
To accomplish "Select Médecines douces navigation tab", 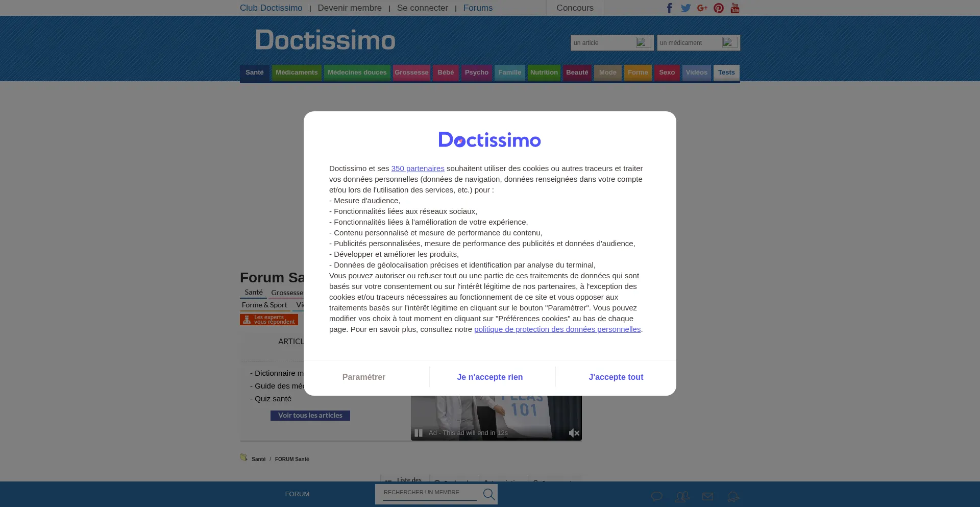I will point(357,73).
